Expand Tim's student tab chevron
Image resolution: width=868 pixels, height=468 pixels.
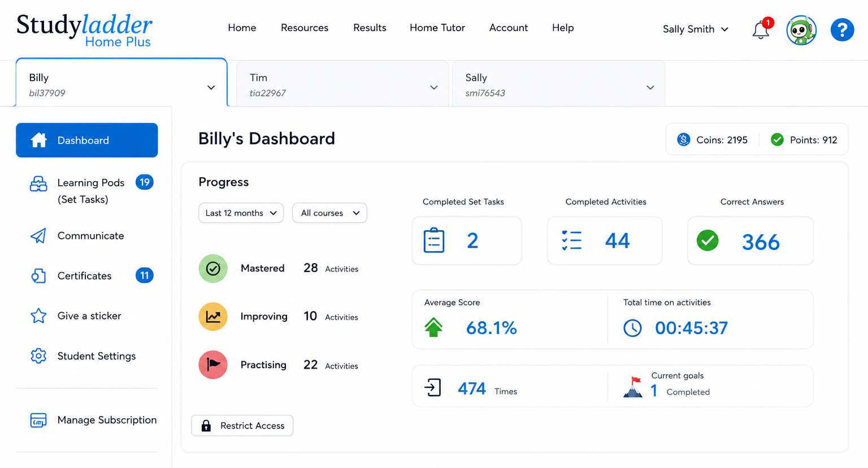[x=434, y=88]
